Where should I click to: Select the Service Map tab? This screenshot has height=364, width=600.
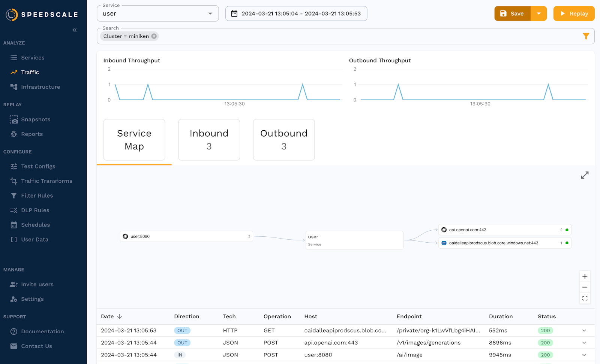[134, 140]
